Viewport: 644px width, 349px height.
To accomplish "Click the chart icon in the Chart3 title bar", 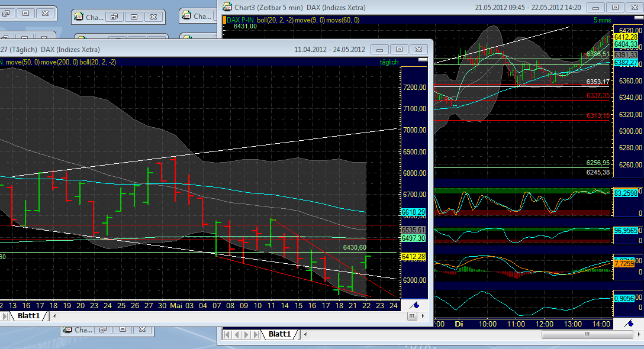I will [227, 7].
